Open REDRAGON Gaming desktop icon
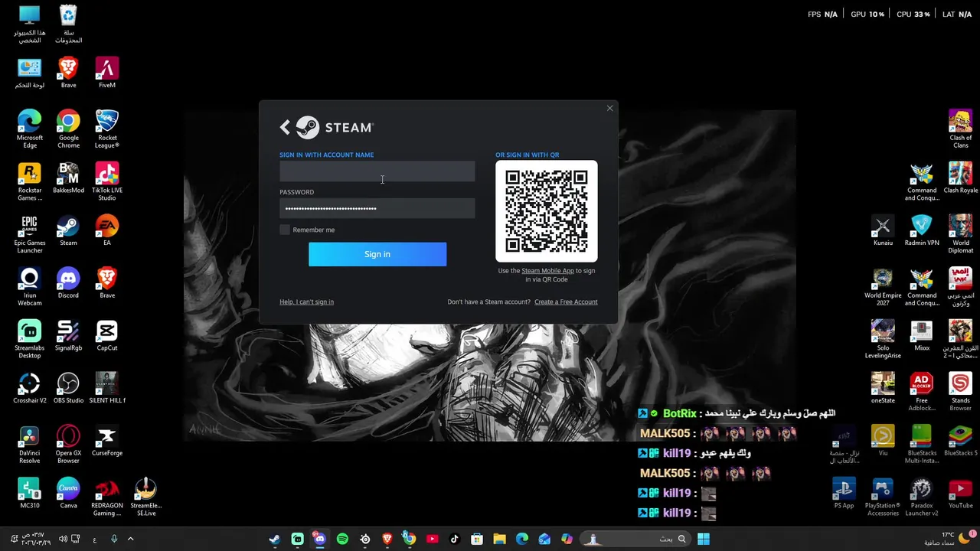This screenshot has width=980, height=551. click(106, 496)
